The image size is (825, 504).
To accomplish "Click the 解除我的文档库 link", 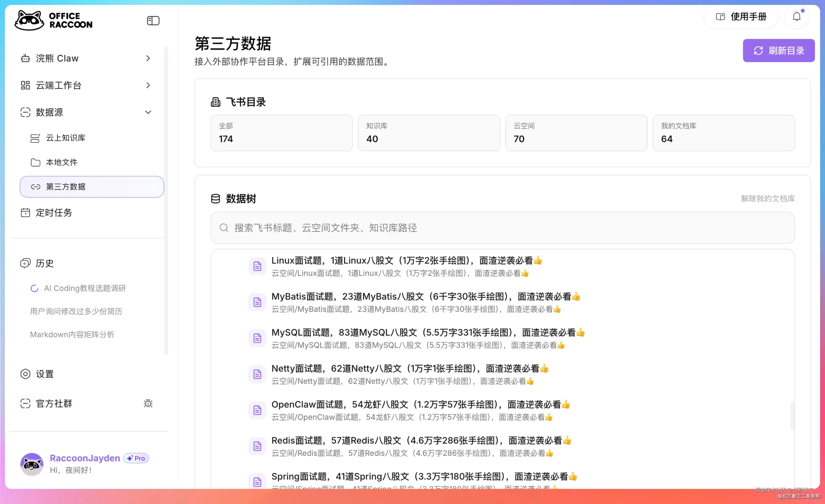I will (768, 199).
